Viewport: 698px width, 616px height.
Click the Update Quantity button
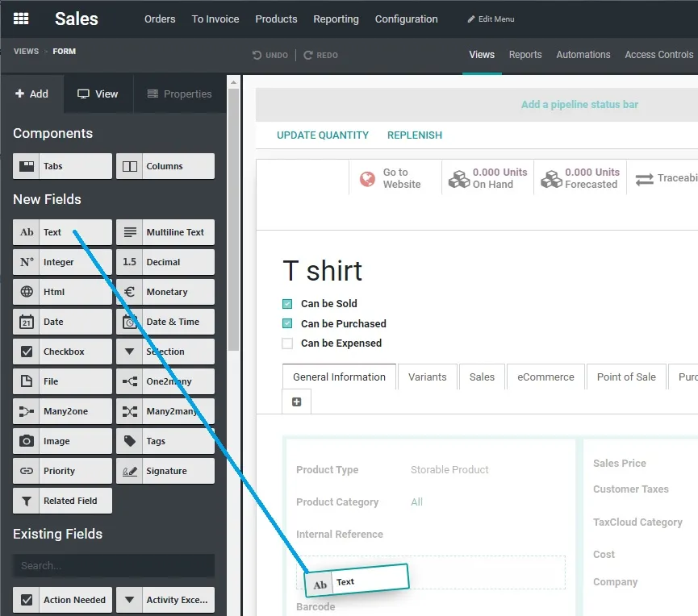[x=323, y=135]
